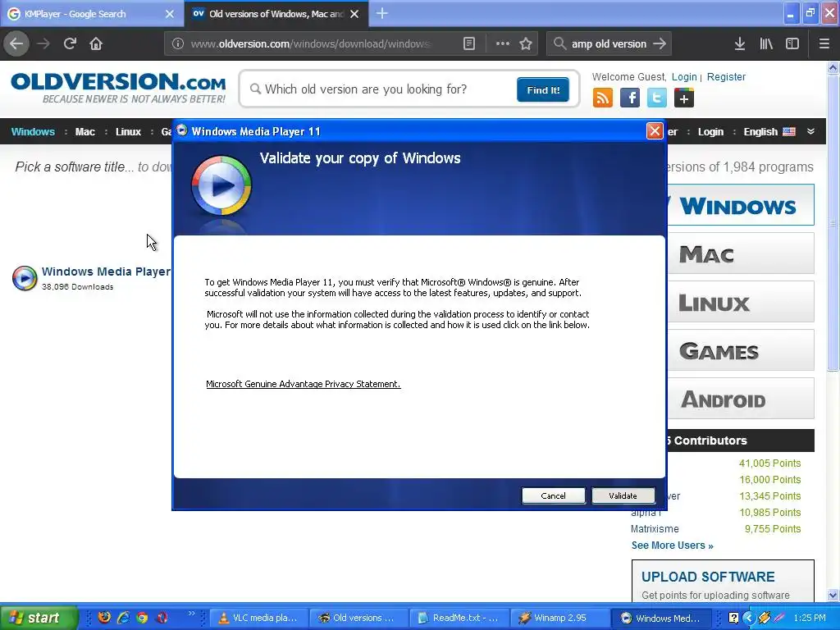
Task: Open the Register link
Action: point(726,76)
